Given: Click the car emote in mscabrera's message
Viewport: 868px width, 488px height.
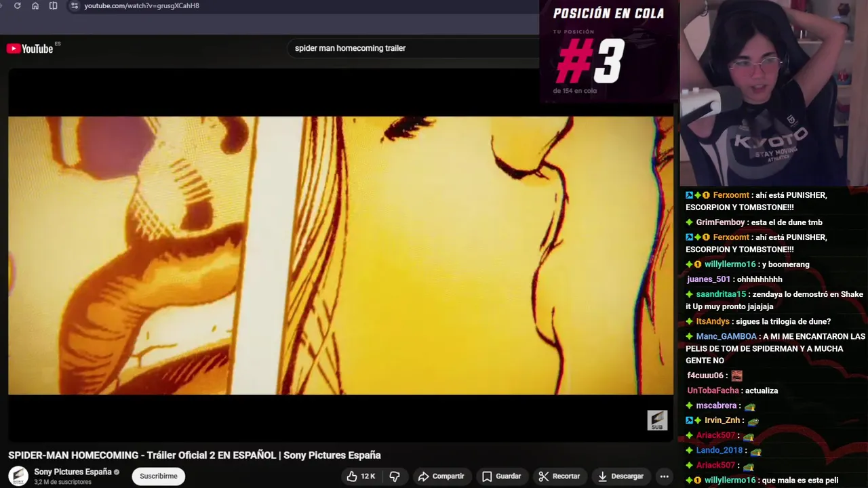Looking at the screenshot, I should coord(750,407).
